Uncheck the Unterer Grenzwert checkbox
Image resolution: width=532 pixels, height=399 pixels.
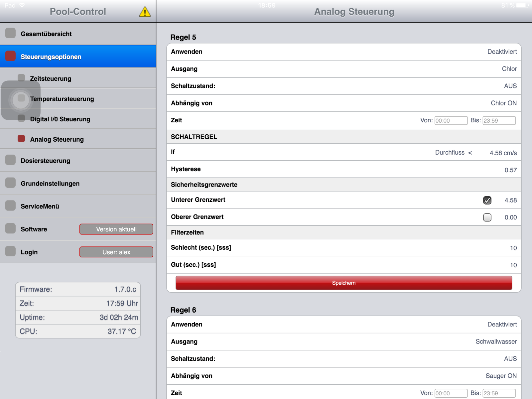pos(487,200)
